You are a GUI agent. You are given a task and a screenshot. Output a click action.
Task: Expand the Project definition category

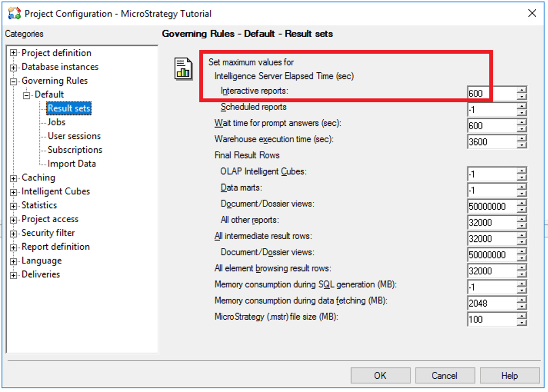coord(14,53)
